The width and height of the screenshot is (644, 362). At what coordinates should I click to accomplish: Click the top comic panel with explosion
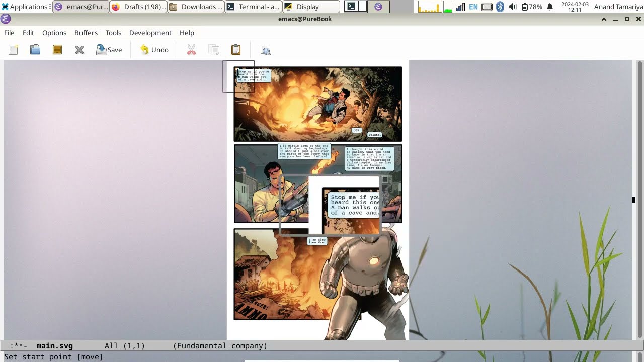(x=318, y=104)
